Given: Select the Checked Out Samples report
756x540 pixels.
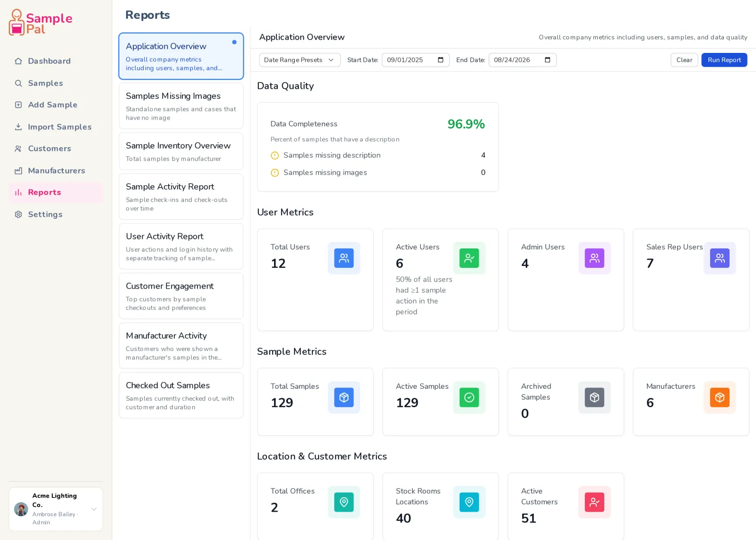Looking at the screenshot, I should (181, 395).
